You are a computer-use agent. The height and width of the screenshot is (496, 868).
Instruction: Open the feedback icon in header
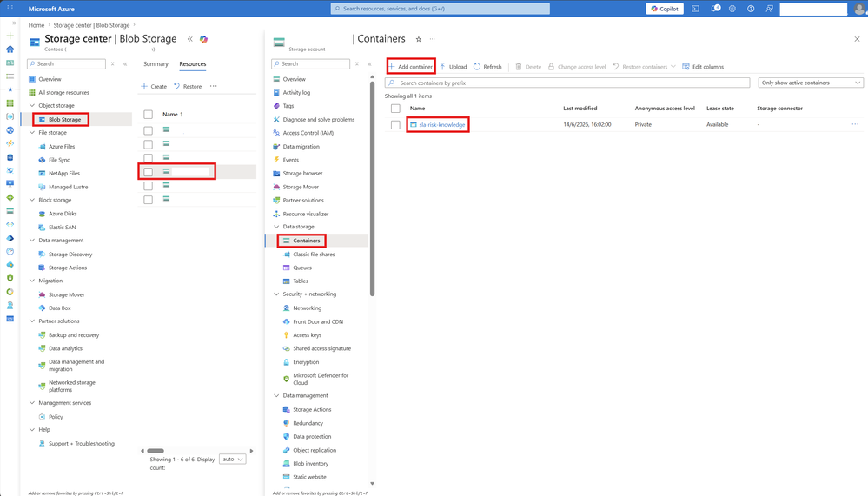click(769, 9)
